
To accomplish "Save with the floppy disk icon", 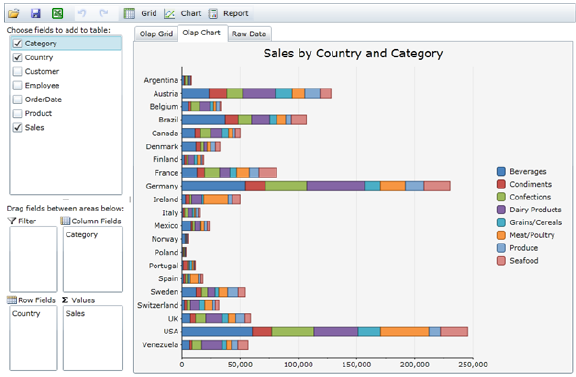I will (x=36, y=14).
